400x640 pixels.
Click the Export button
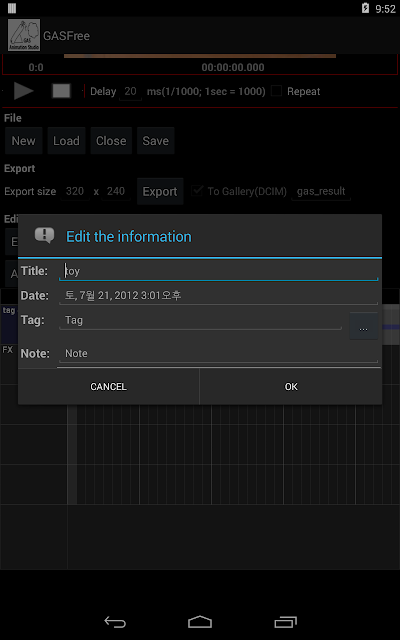point(160,191)
